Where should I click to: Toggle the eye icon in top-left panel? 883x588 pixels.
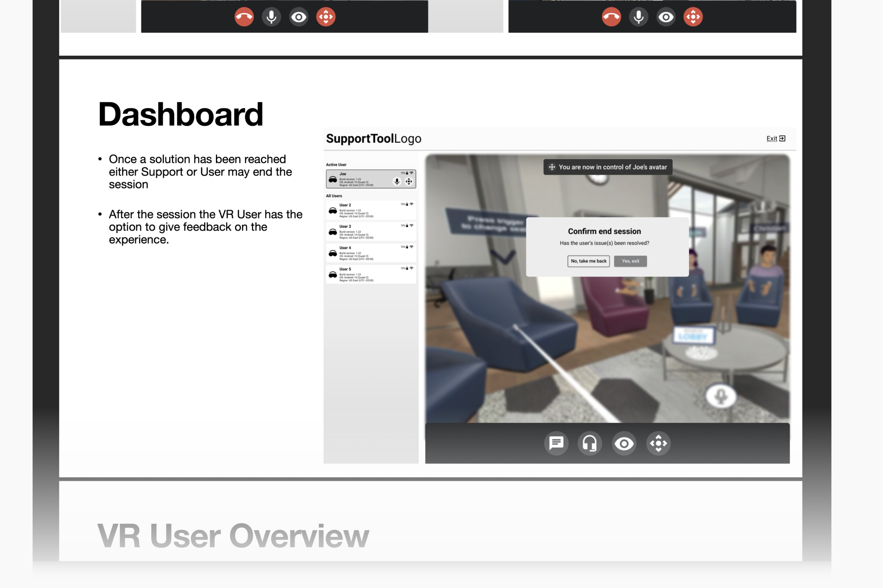pyautogui.click(x=299, y=17)
